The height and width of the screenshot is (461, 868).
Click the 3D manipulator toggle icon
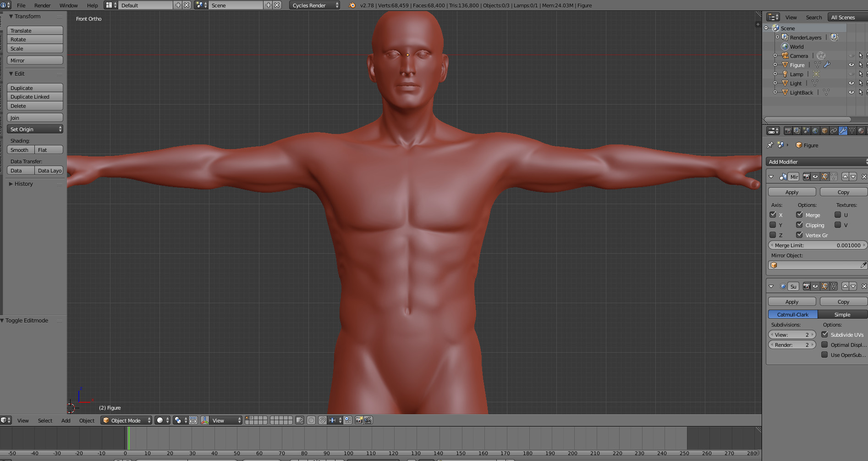pyautogui.click(x=205, y=420)
